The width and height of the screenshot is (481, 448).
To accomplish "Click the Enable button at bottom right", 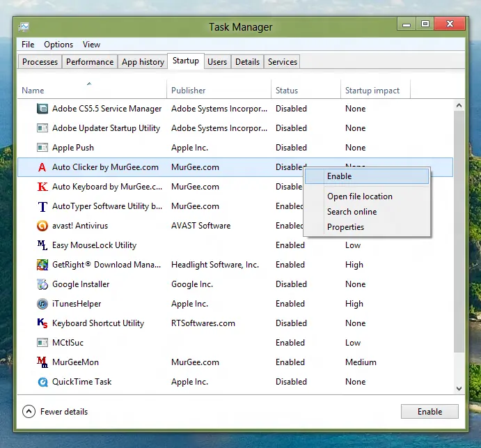I will coord(429,412).
